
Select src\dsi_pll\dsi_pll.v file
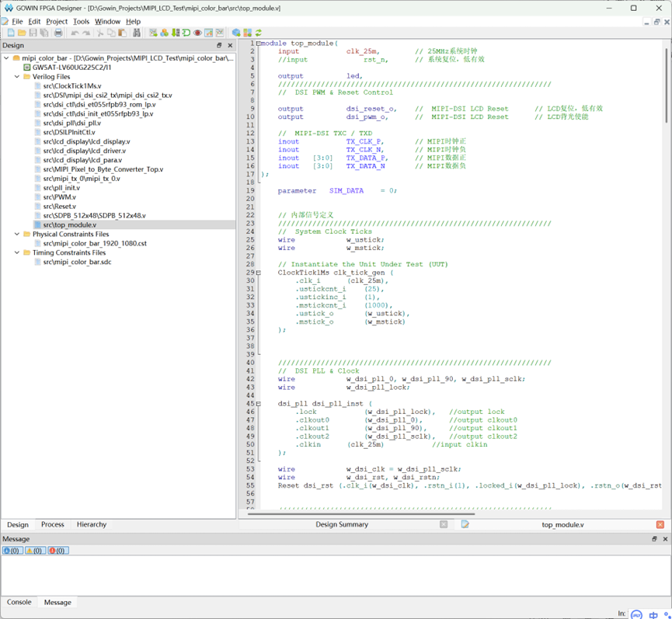[72, 123]
